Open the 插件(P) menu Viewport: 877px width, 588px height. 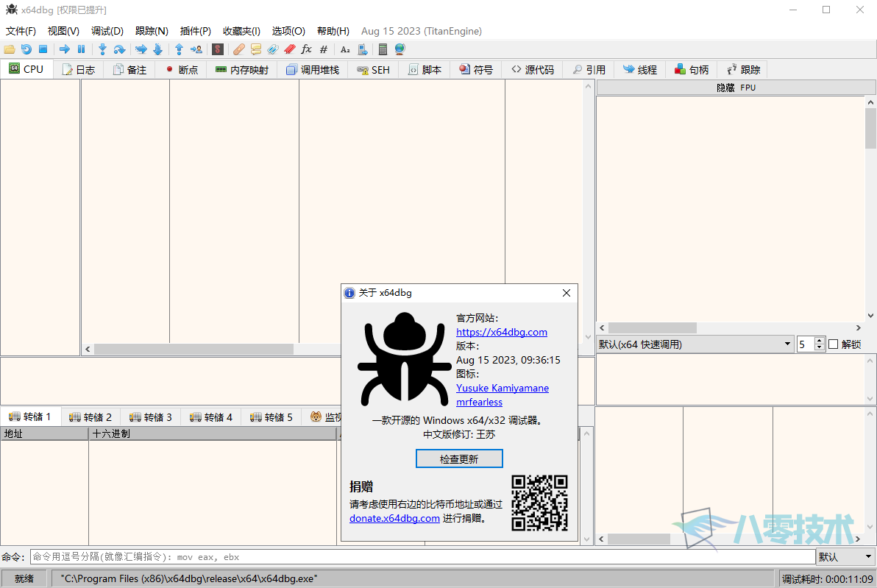tap(195, 31)
